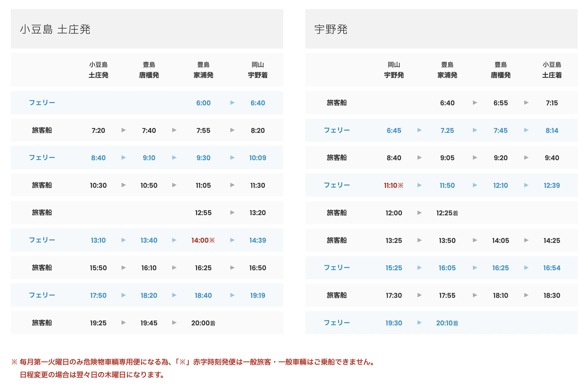Select the 10:50 唐櫃 departure time

tap(149, 185)
